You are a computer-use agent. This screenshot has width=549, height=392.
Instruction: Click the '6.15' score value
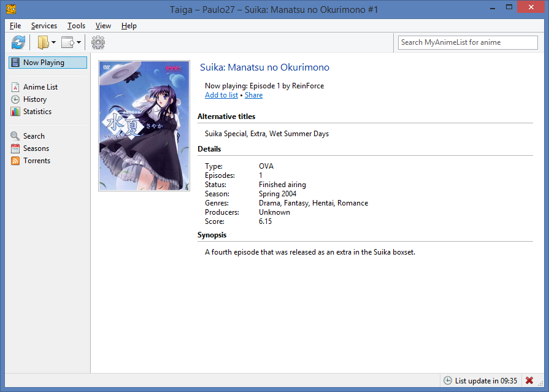(x=265, y=221)
